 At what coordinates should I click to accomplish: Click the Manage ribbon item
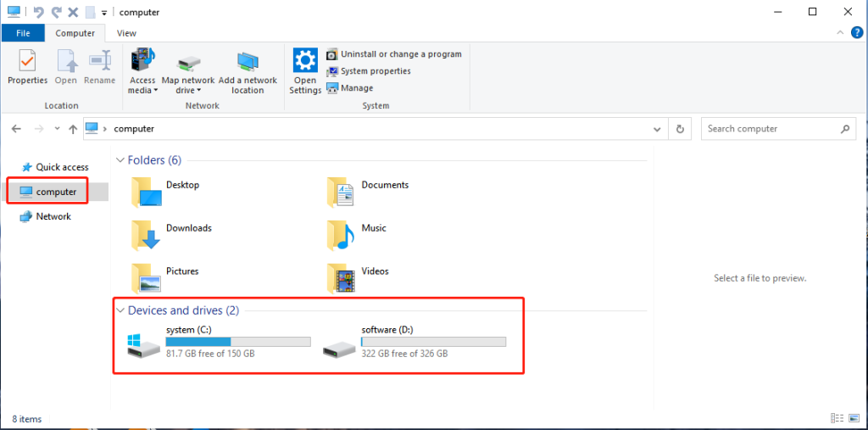(356, 88)
